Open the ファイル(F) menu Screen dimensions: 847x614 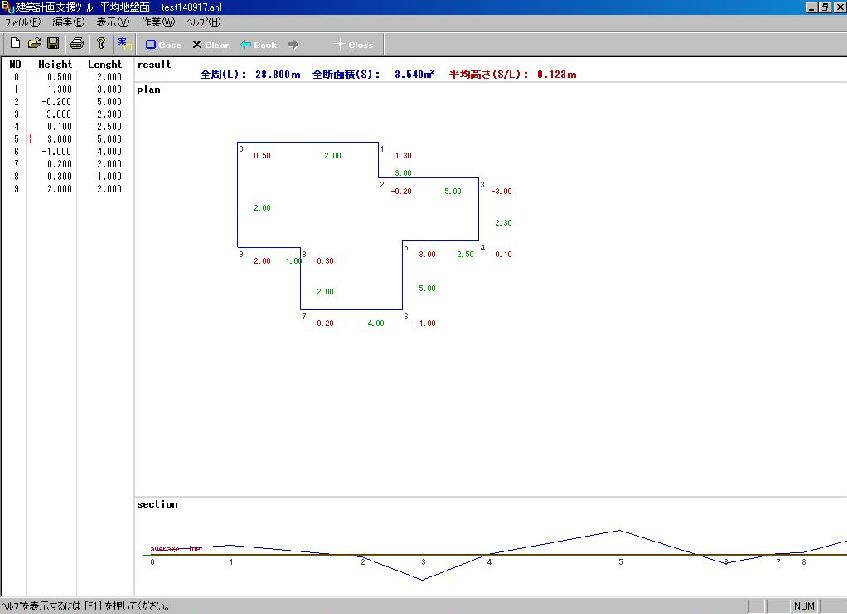point(23,22)
